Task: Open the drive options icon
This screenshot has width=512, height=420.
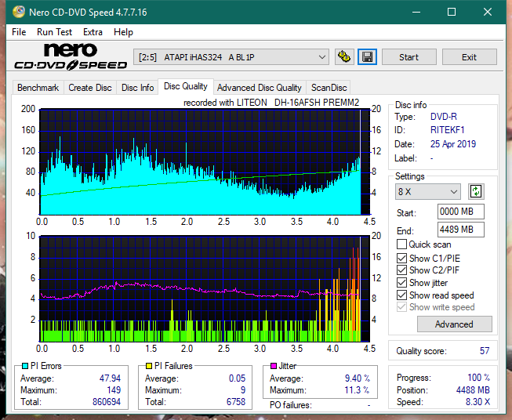Action: click(344, 57)
